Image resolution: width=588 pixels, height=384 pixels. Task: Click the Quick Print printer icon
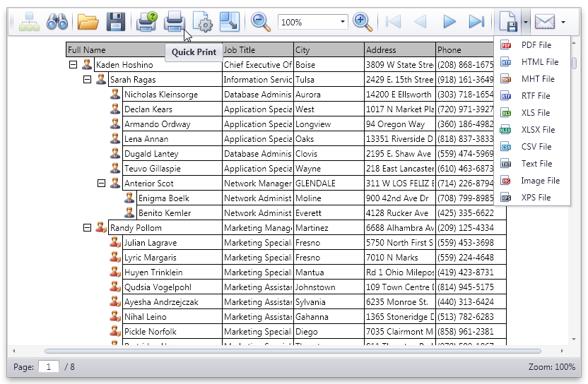click(175, 22)
